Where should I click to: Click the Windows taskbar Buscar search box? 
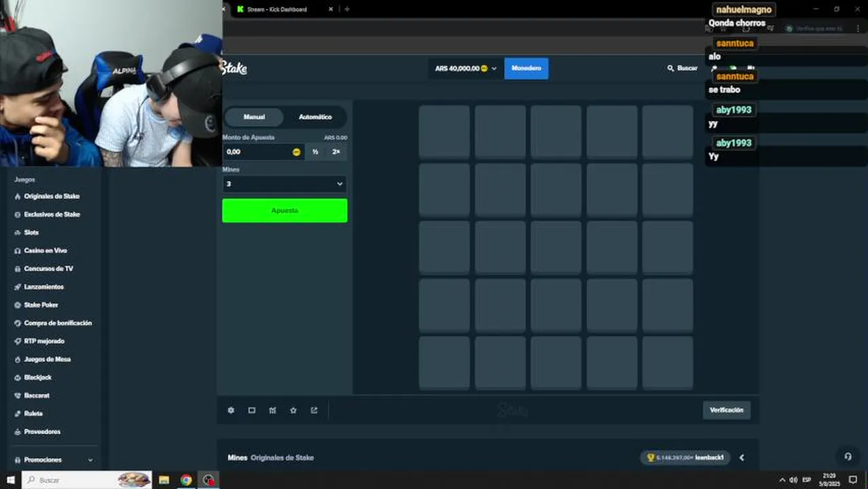(88, 480)
